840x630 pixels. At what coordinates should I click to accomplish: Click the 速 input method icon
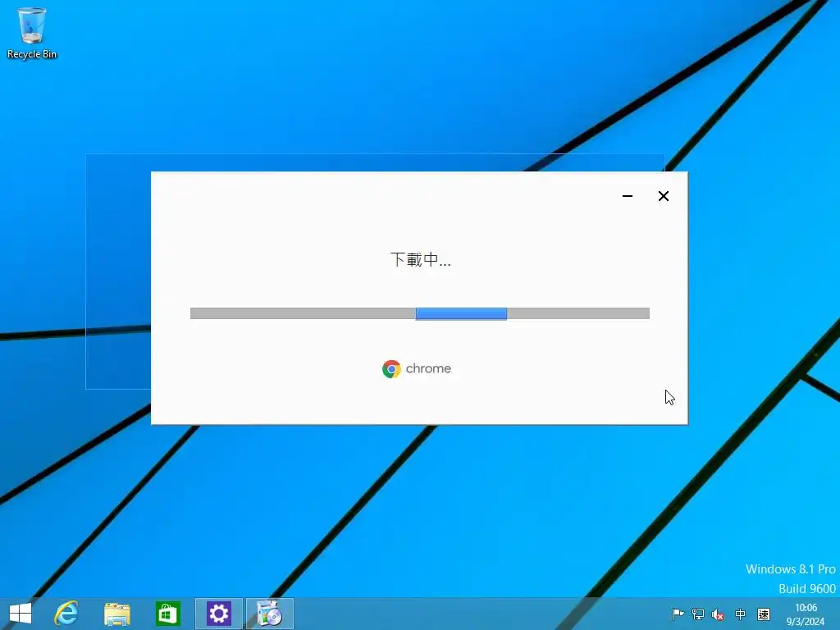coord(764,614)
